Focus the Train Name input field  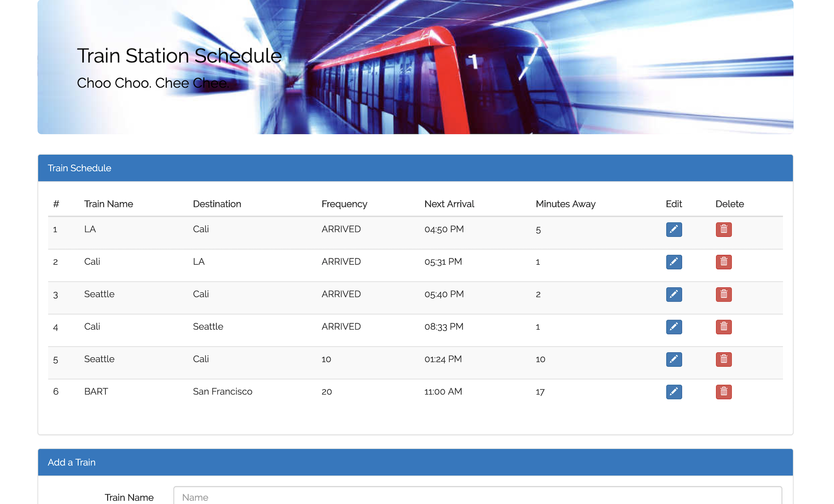tap(477, 497)
